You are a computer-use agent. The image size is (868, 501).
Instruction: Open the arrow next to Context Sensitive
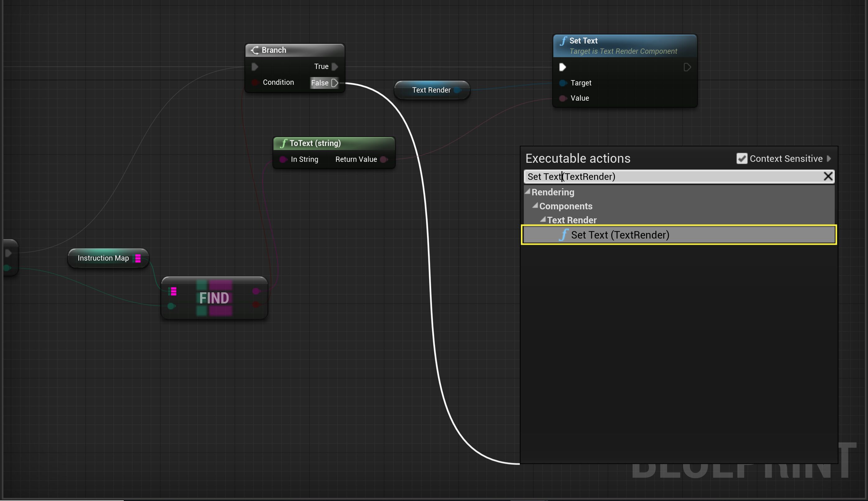tap(829, 159)
